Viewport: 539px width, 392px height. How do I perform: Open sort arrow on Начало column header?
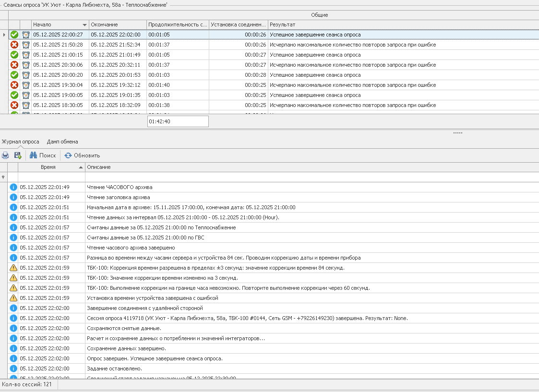coord(85,24)
